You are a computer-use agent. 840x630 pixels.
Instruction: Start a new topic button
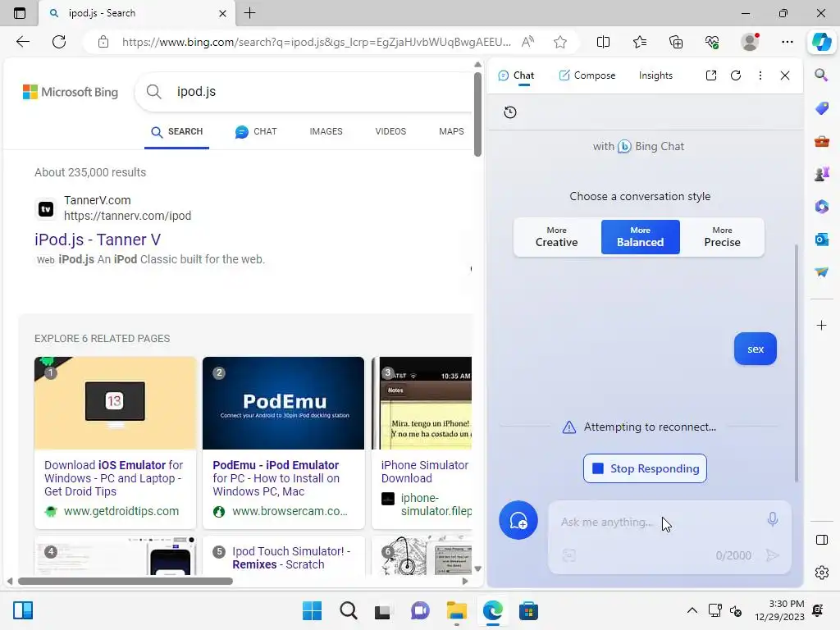[518, 520]
